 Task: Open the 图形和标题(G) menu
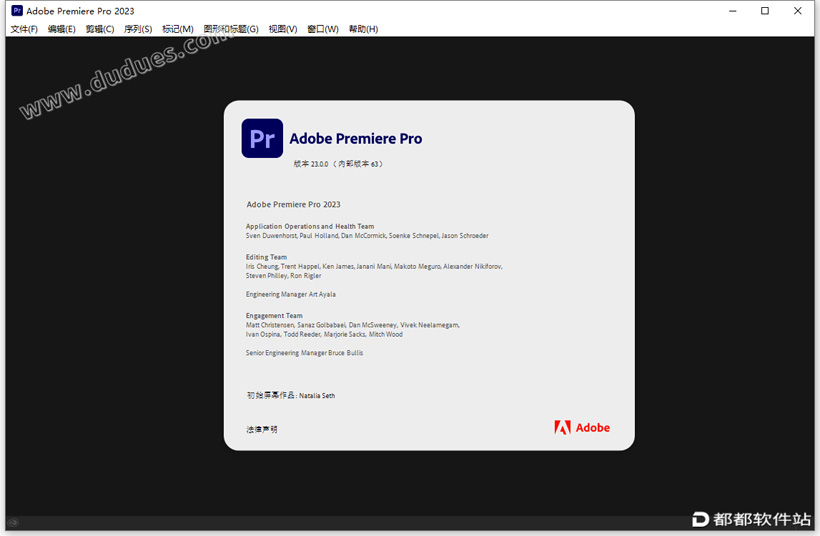click(231, 29)
